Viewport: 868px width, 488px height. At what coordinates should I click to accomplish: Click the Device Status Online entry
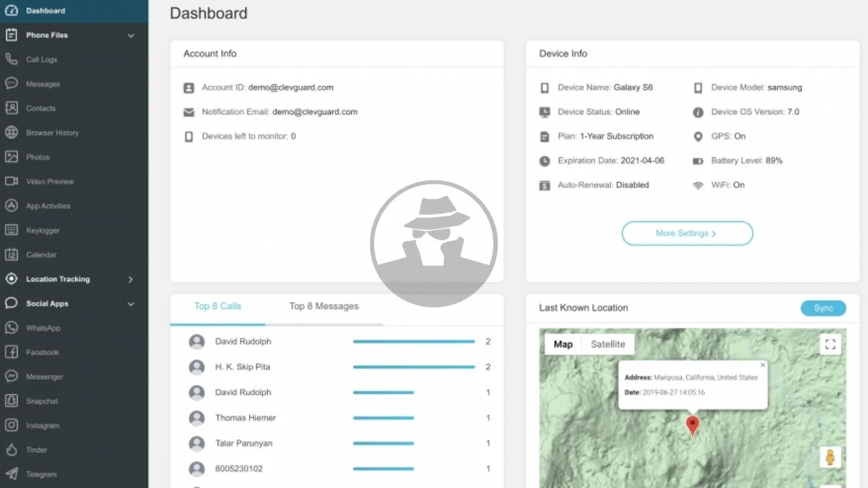coord(598,112)
